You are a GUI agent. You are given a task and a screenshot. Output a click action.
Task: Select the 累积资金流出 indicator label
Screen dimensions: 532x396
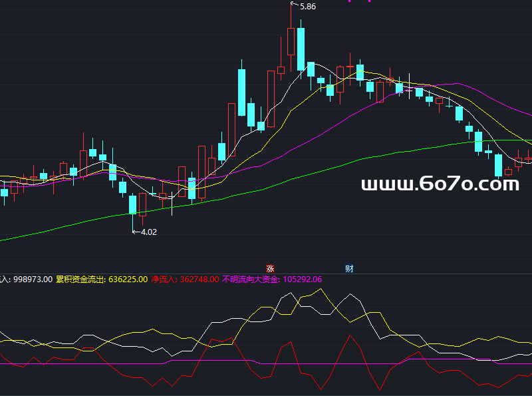82,280
